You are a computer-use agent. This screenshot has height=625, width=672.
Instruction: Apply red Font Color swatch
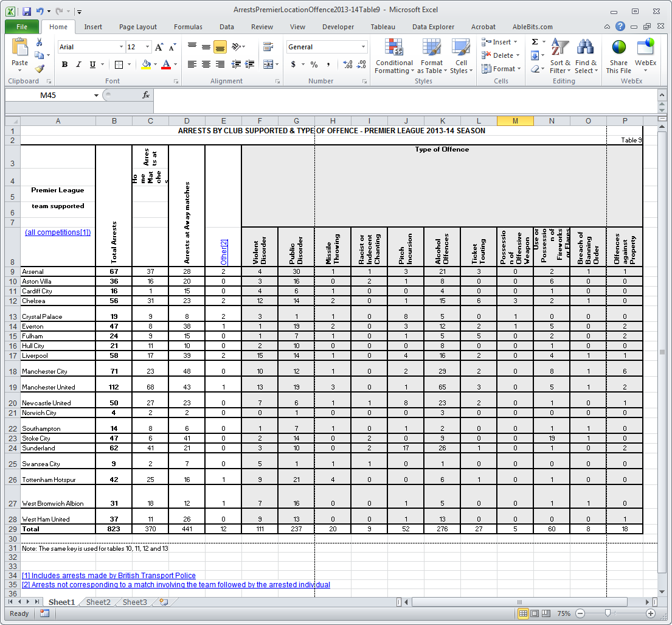pos(166,65)
